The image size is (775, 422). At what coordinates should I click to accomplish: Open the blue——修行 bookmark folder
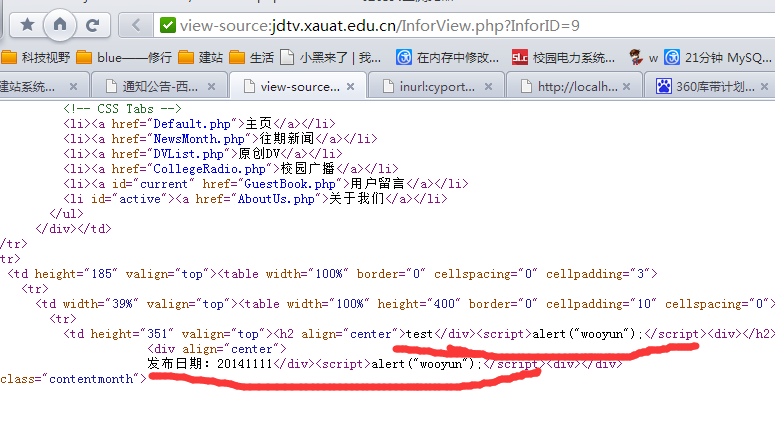pyautogui.click(x=125, y=58)
